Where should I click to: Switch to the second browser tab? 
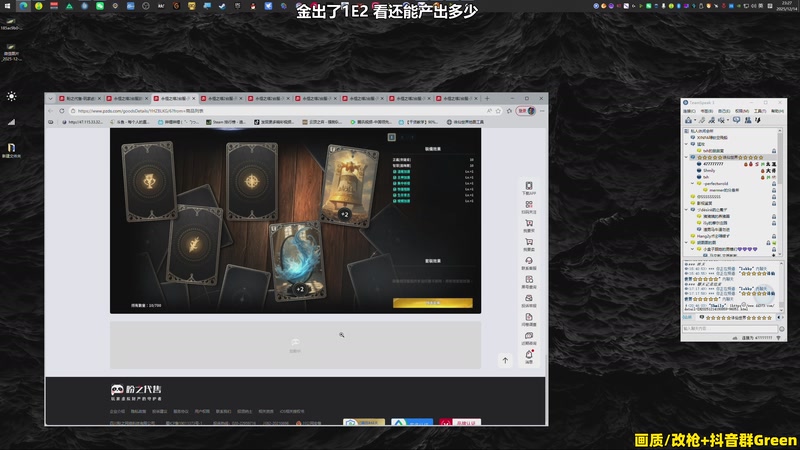click(126, 98)
